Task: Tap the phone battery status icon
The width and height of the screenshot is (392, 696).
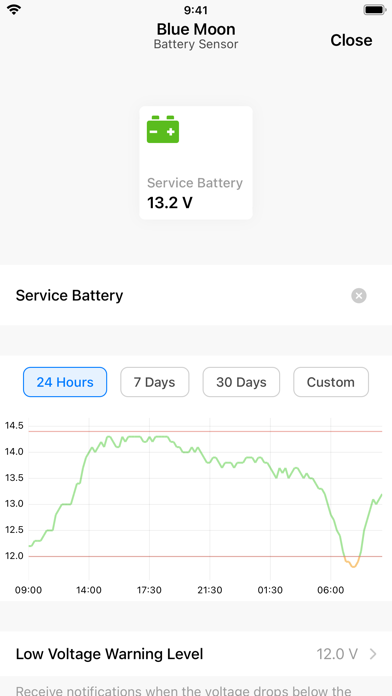Action: point(374,10)
